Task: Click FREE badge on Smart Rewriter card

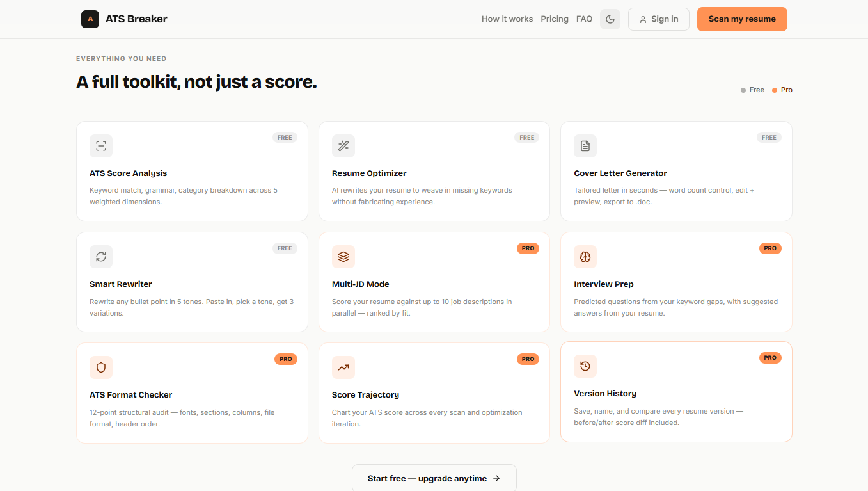Action: click(x=285, y=248)
